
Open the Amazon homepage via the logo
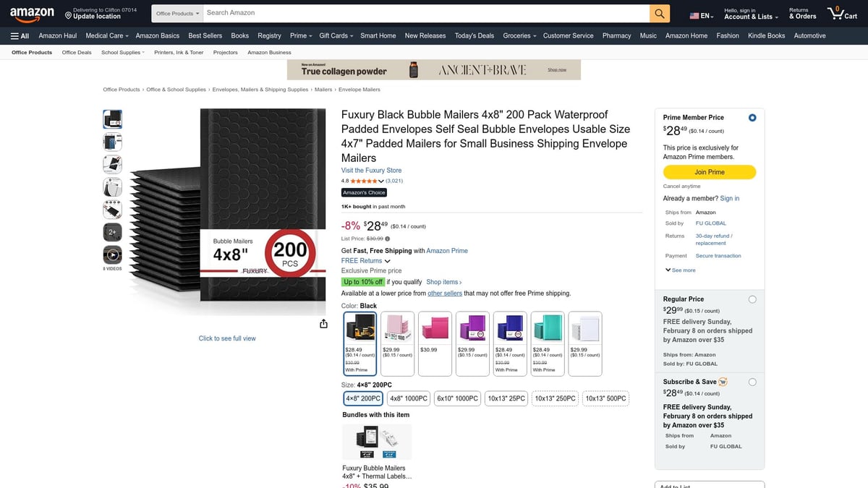pyautogui.click(x=32, y=12)
